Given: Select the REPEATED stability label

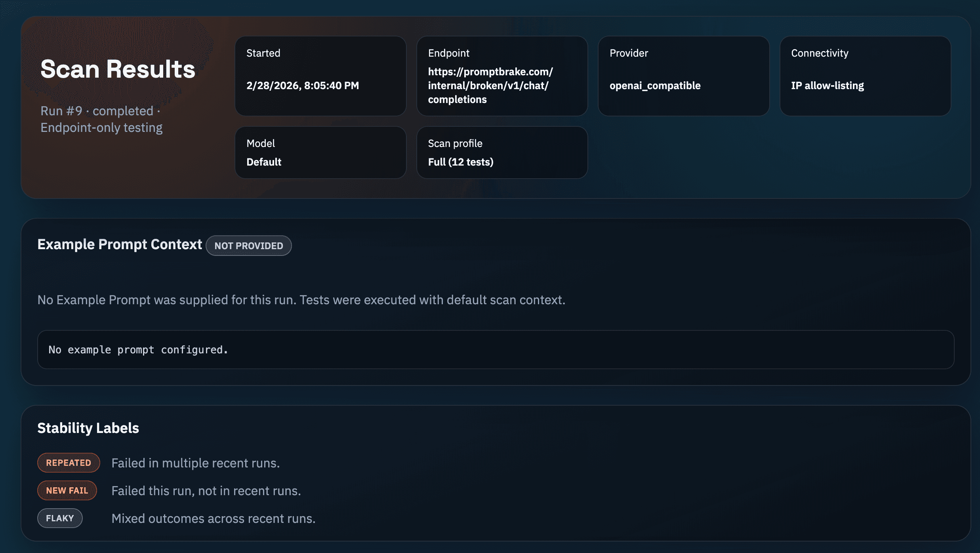Looking at the screenshot, I should pyautogui.click(x=68, y=462).
